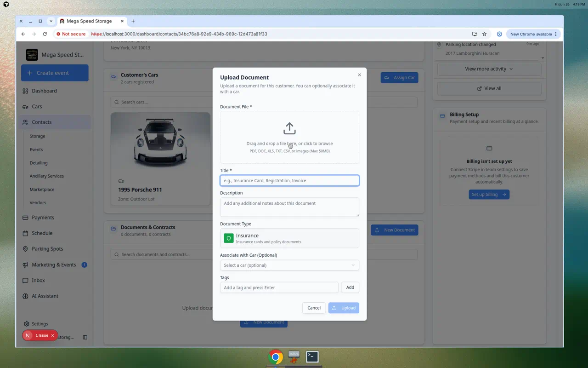
Task: Open the Insurance document type selector
Action: (289, 238)
